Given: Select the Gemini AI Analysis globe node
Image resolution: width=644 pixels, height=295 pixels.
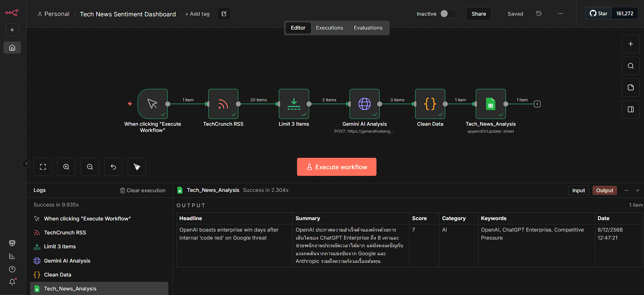Looking at the screenshot, I should click(x=365, y=104).
